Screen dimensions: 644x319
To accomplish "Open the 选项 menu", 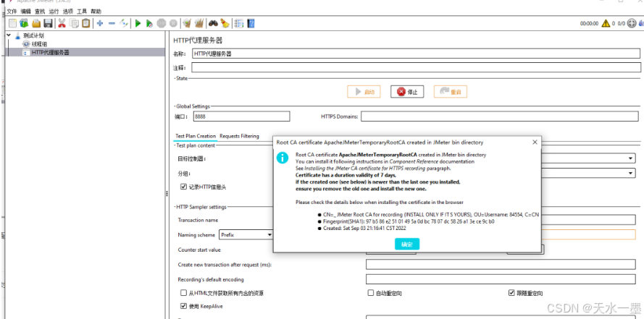I will point(68,12).
